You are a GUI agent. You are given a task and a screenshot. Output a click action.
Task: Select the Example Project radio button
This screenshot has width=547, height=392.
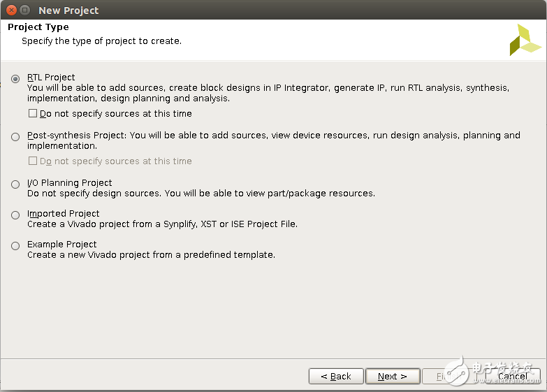(x=15, y=246)
